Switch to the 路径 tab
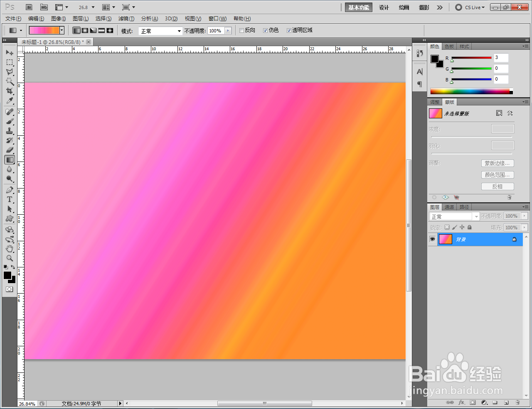Screen dimensions: 532x409 (x=464, y=207)
